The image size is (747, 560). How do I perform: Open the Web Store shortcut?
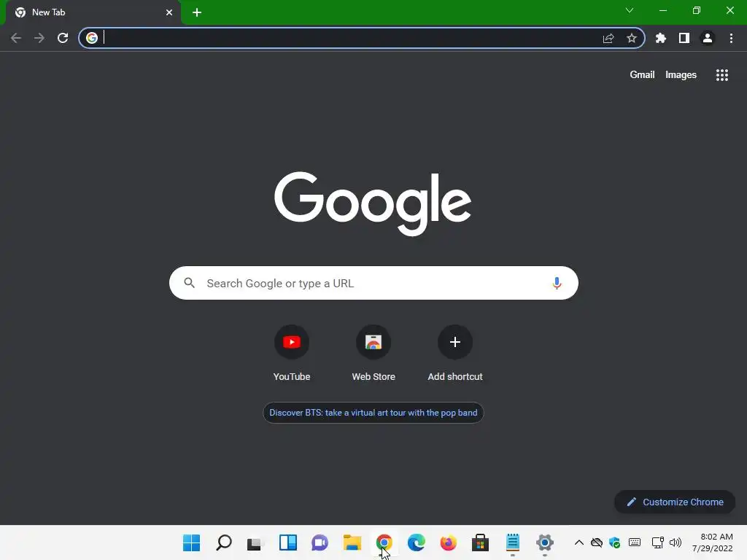tap(373, 354)
